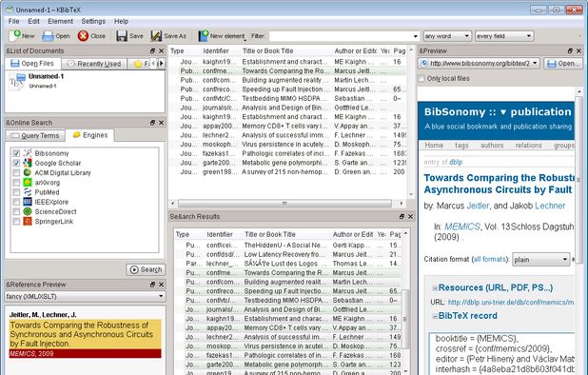Enable the SpringerLink search engine
Image resolution: width=588 pixels, height=375 pixels.
[x=16, y=221]
